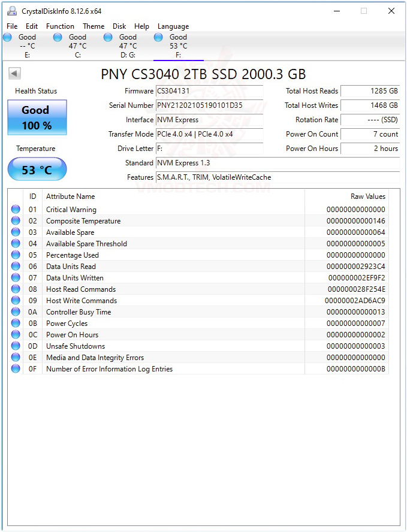Click the Standard field NVM Express 1.3

(278, 163)
